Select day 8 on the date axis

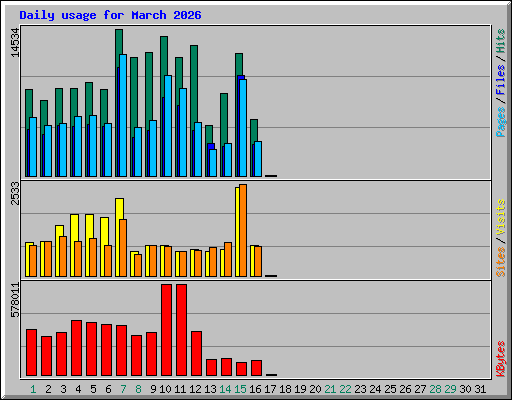pyautogui.click(x=138, y=389)
